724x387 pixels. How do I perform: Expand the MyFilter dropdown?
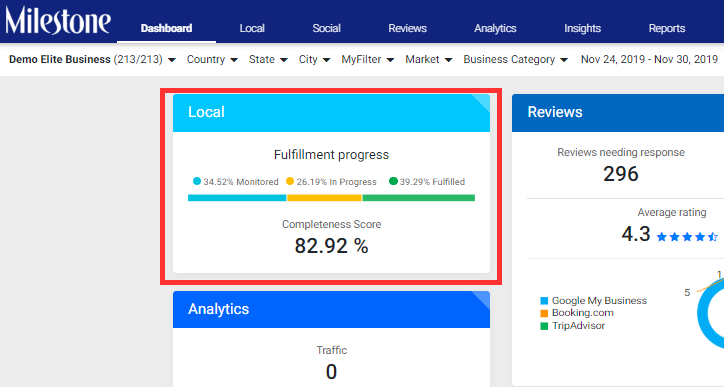coord(368,60)
